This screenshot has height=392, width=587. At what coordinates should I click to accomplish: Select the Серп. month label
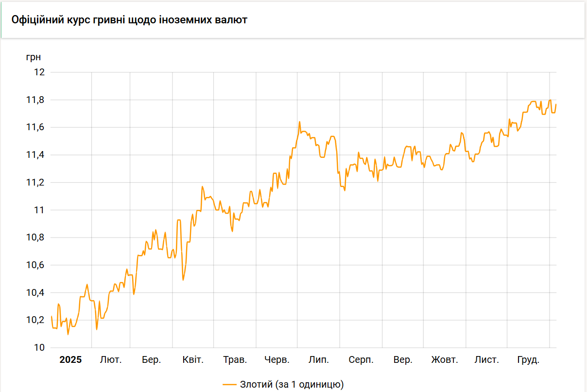pos(361,360)
